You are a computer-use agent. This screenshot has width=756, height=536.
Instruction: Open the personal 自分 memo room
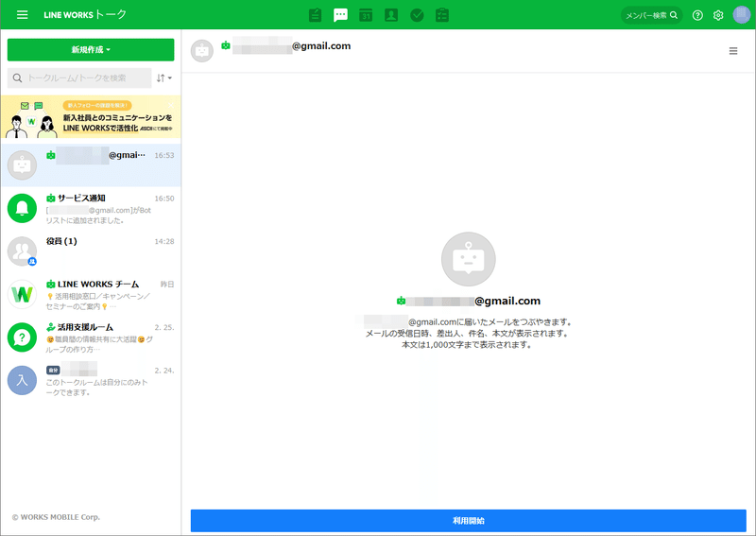click(x=91, y=380)
